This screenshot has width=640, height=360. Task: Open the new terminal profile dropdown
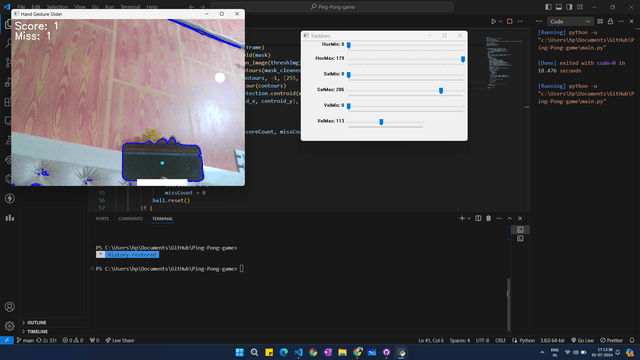tap(469, 218)
